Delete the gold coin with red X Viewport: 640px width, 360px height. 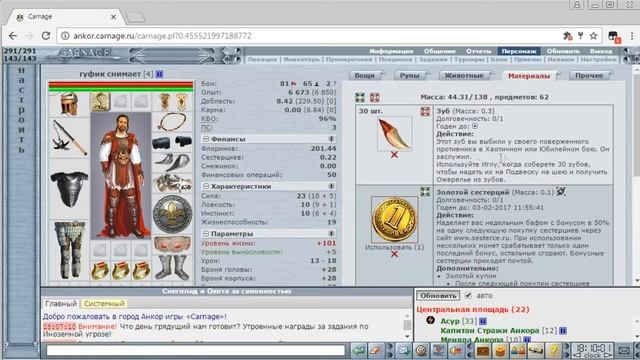pos(394,254)
